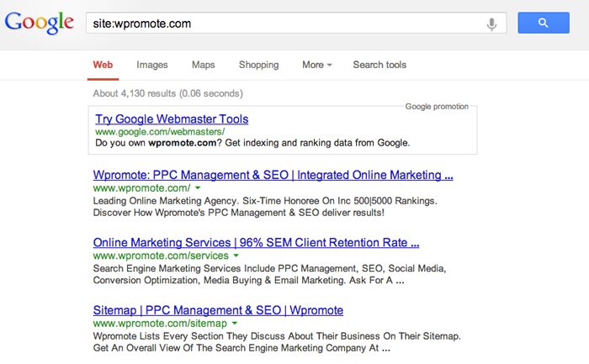Expand the arrow beside www.wpromote.com/sitemap URL

(235, 323)
